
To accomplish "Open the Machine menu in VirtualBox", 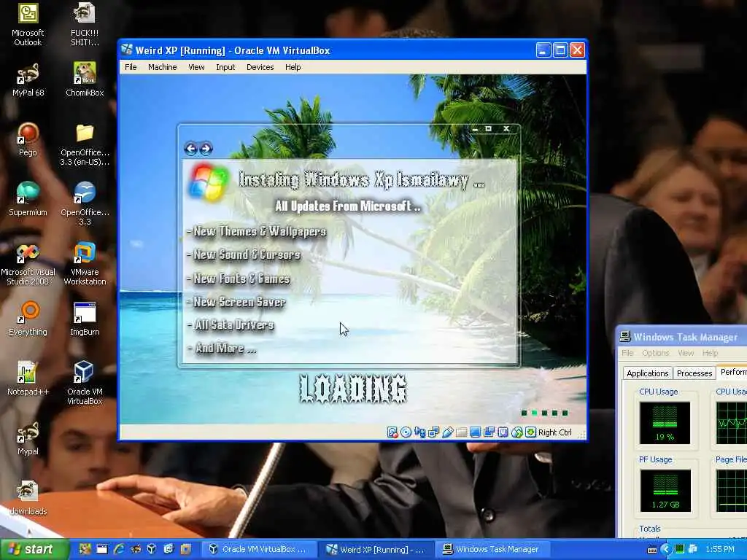I will (163, 67).
